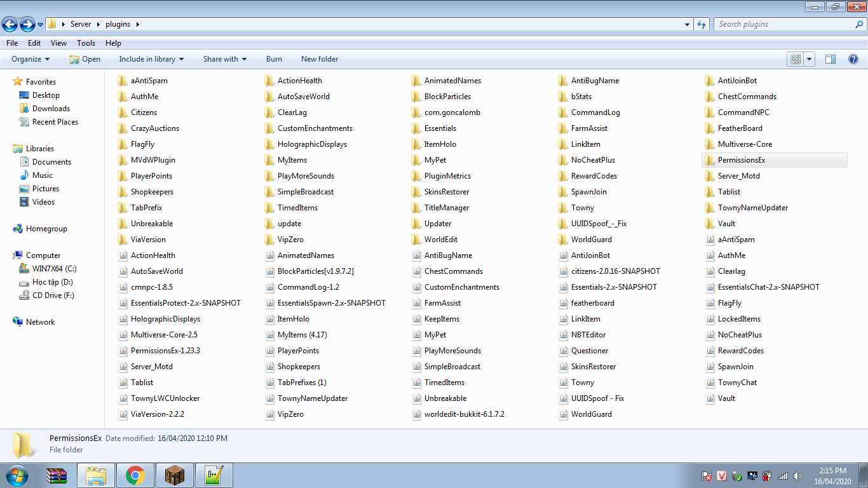Select the TownyLWCUnlocker file name
868x488 pixels.
(165, 398)
